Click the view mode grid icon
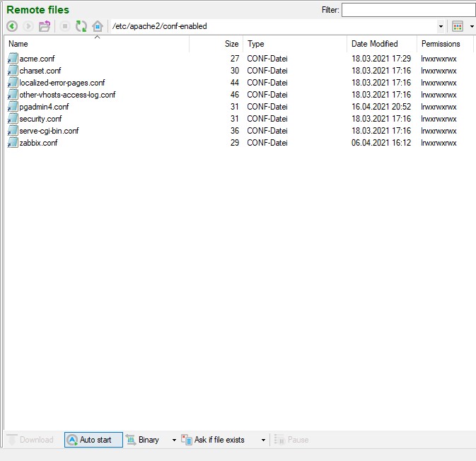 click(x=458, y=26)
